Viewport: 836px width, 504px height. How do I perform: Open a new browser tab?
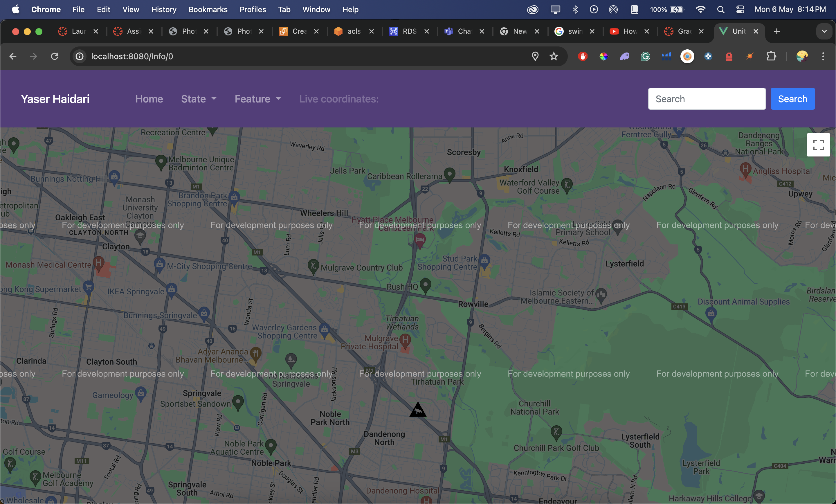click(776, 32)
